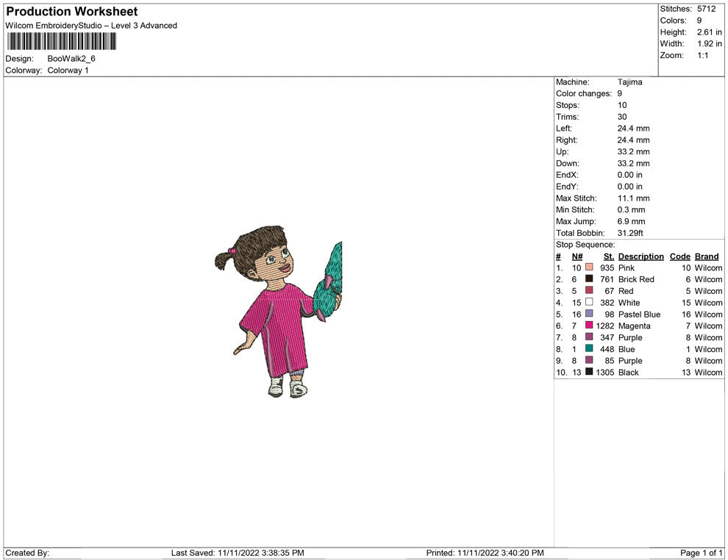This screenshot has height=560, width=728.
Task: Click the 'Stops:' label
Action: coord(568,105)
